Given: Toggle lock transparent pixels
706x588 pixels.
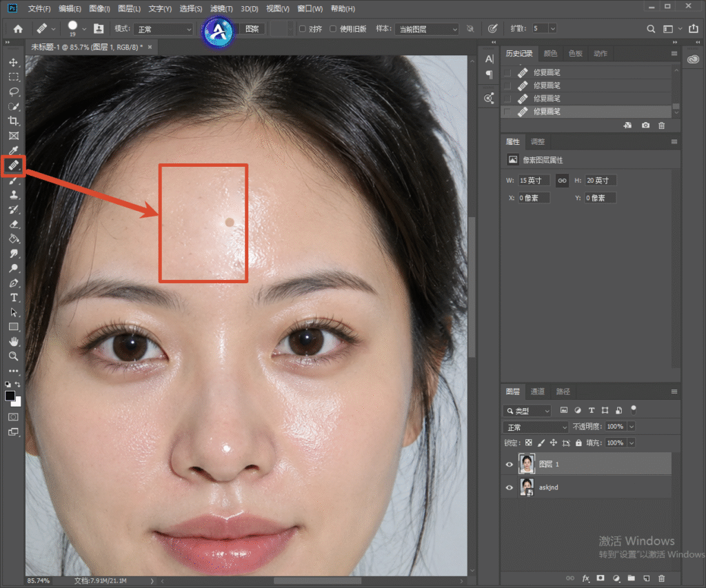Looking at the screenshot, I should pos(529,443).
